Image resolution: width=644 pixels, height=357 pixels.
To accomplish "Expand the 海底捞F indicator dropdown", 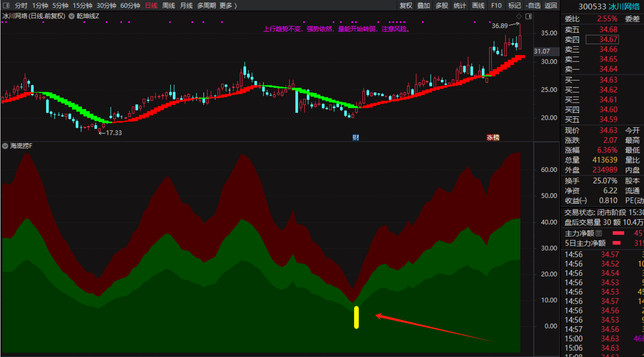I will (5, 146).
